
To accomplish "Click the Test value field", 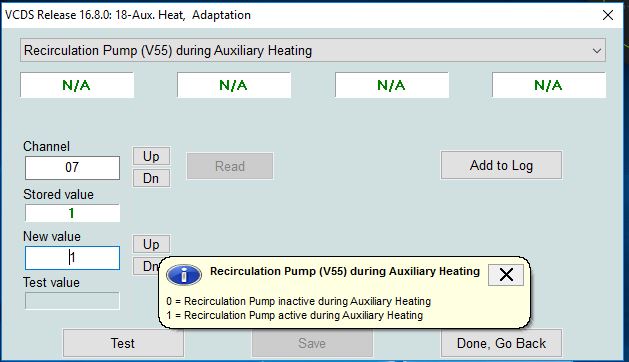I will point(72,301).
